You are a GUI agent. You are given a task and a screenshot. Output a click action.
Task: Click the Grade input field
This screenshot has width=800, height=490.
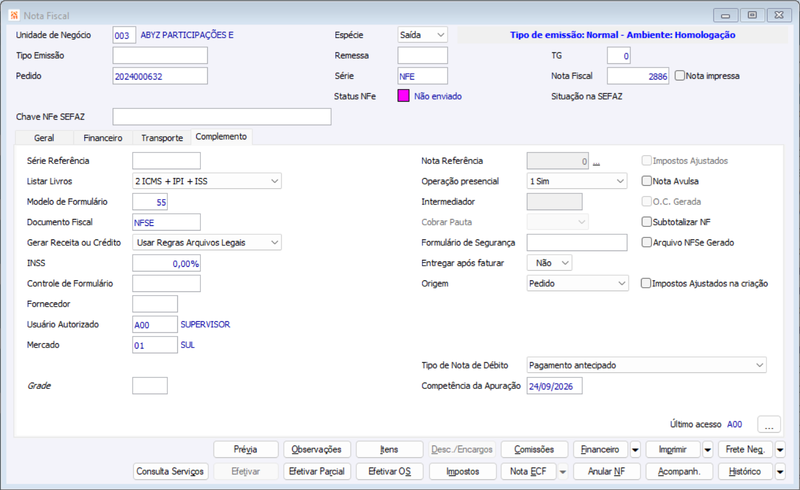pos(150,386)
